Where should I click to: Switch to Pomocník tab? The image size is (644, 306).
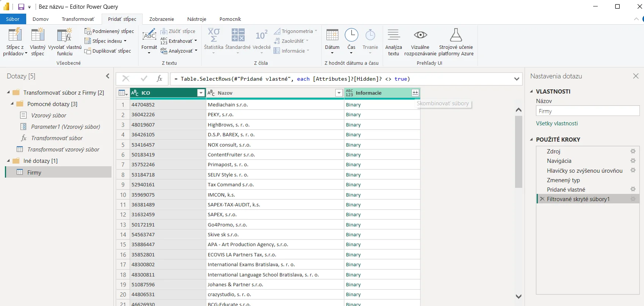230,19
